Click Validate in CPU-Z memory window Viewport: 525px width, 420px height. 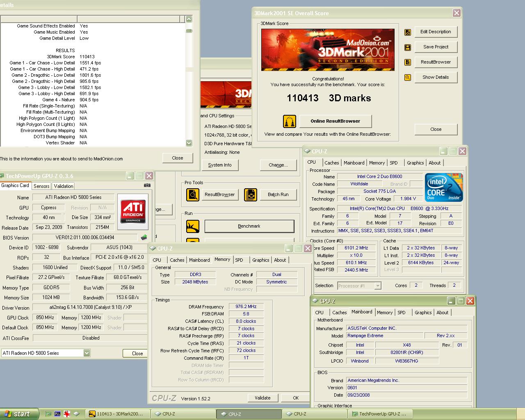[x=262, y=398]
